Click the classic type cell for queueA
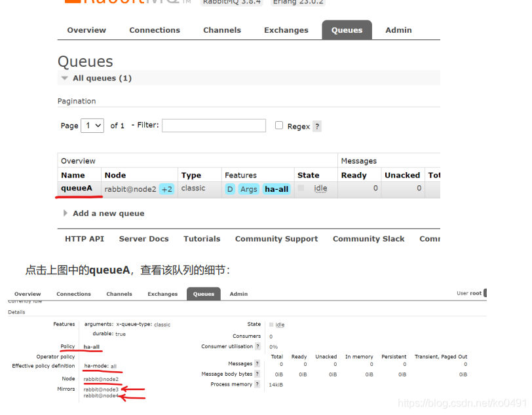Viewport: 532px width, 415px height. tap(193, 188)
